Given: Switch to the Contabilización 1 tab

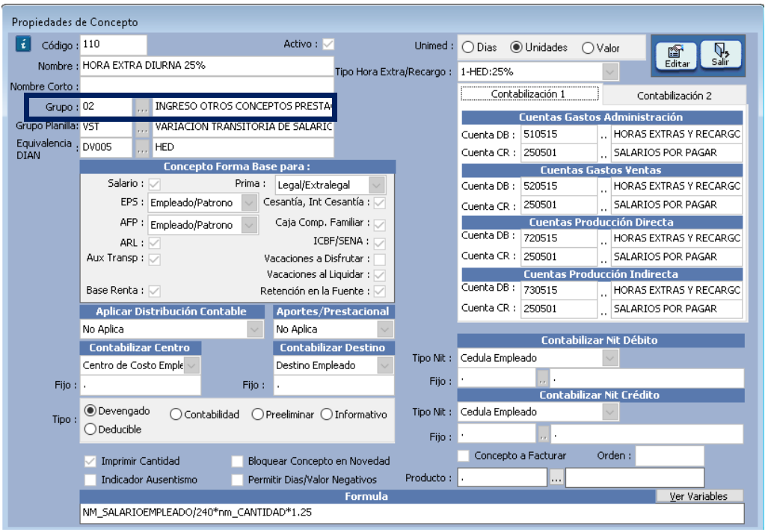Looking at the screenshot, I should (x=529, y=94).
